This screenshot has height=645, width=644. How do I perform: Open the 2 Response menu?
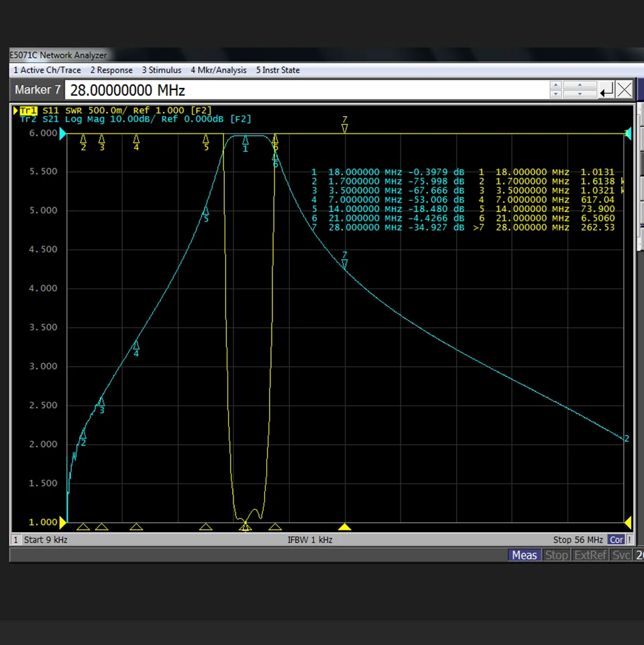point(111,70)
